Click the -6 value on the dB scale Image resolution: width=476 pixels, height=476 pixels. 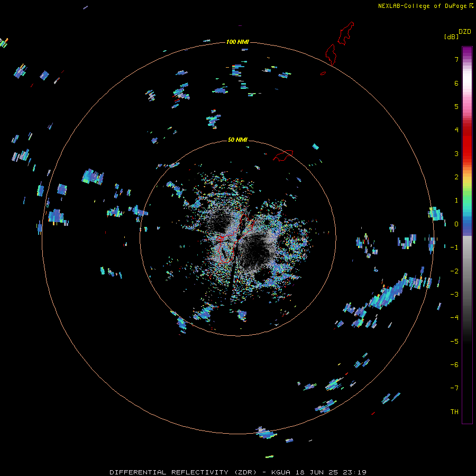454,365
